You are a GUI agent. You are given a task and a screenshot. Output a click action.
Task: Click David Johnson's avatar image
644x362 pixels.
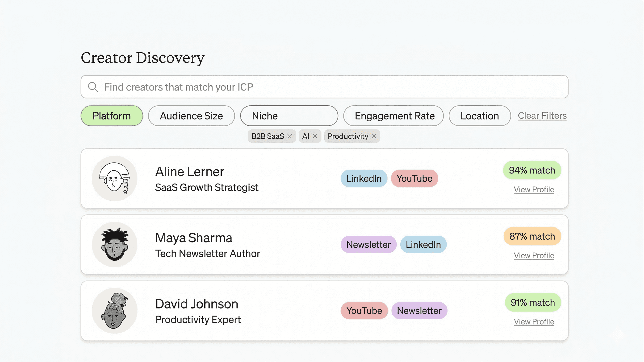pos(114,311)
